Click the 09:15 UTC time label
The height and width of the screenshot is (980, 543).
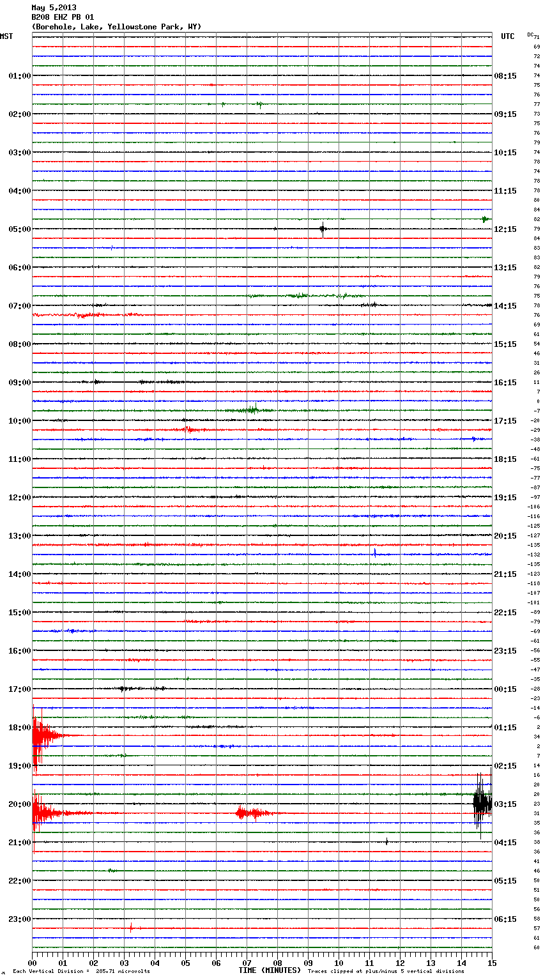pyautogui.click(x=505, y=114)
